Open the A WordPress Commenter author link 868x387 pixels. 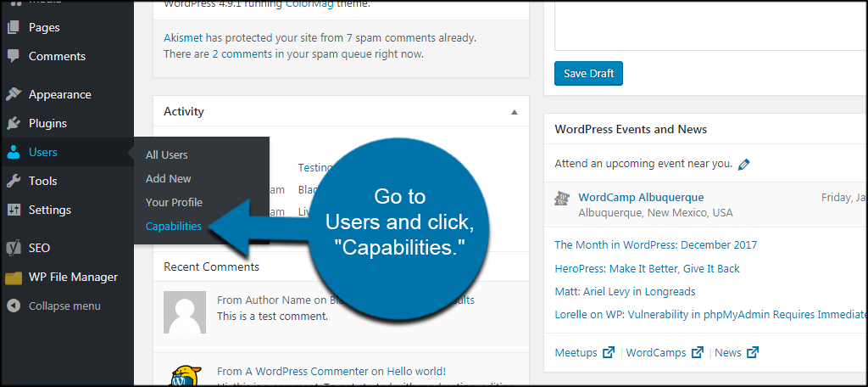[307, 372]
